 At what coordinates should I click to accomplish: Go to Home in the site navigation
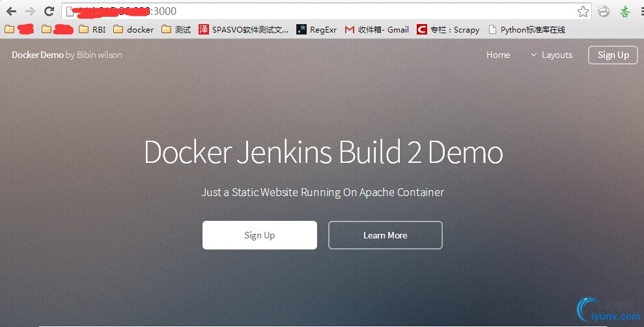498,55
